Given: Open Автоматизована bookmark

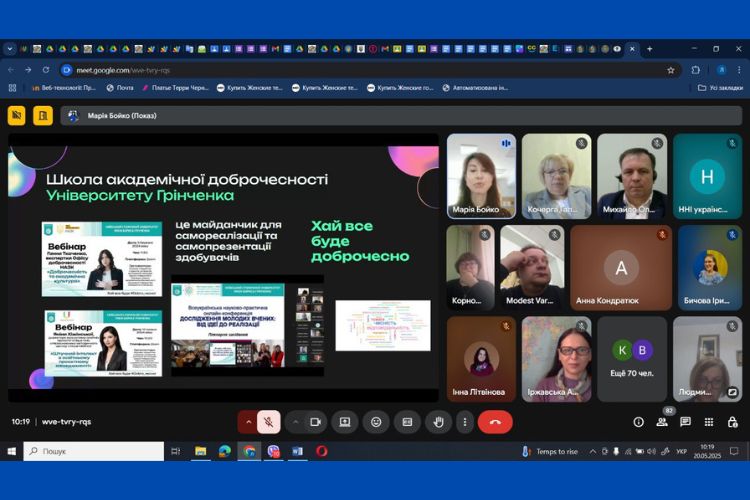Looking at the screenshot, I should coord(475,88).
